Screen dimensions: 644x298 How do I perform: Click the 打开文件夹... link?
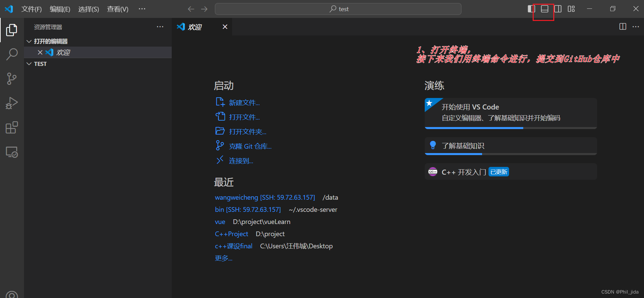click(x=248, y=132)
